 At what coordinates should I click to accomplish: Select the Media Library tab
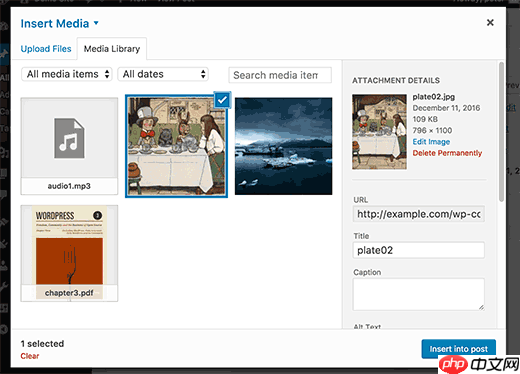[112, 49]
